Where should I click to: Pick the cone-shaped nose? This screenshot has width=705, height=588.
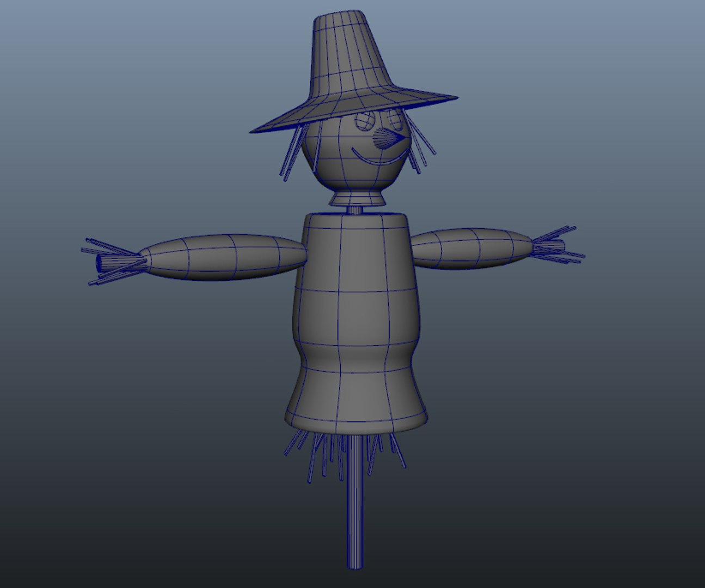click(x=390, y=140)
